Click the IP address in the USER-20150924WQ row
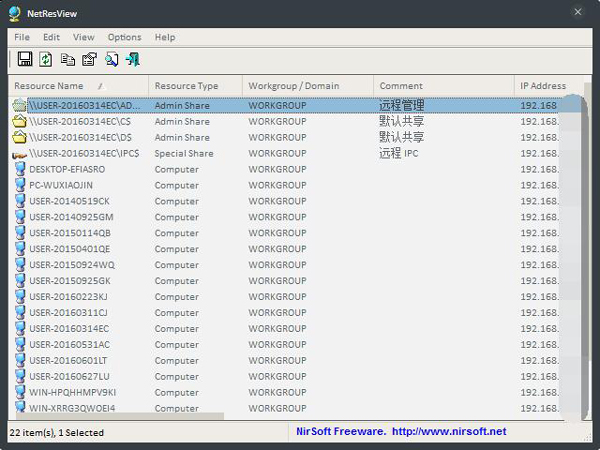This screenshot has height=450, width=600. tap(539, 265)
